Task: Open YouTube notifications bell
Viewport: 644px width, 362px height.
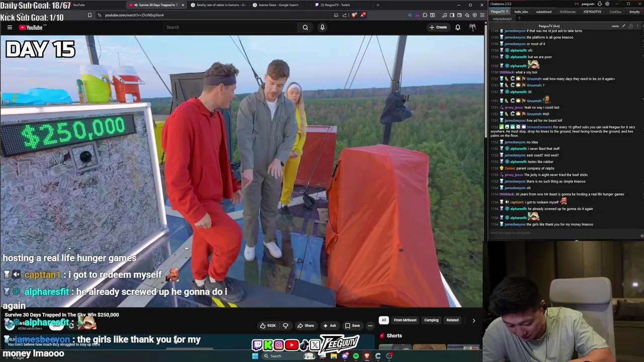Action: coord(458,27)
